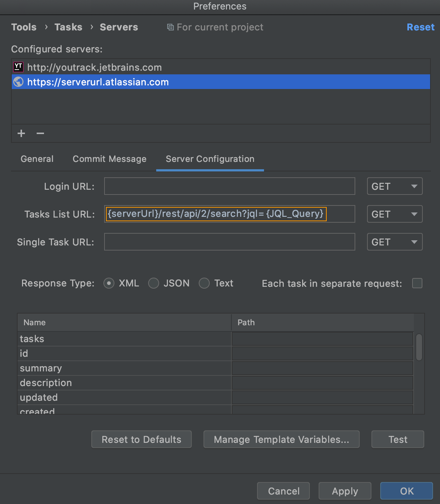Click the YouTrack server icon

pyautogui.click(x=18, y=67)
